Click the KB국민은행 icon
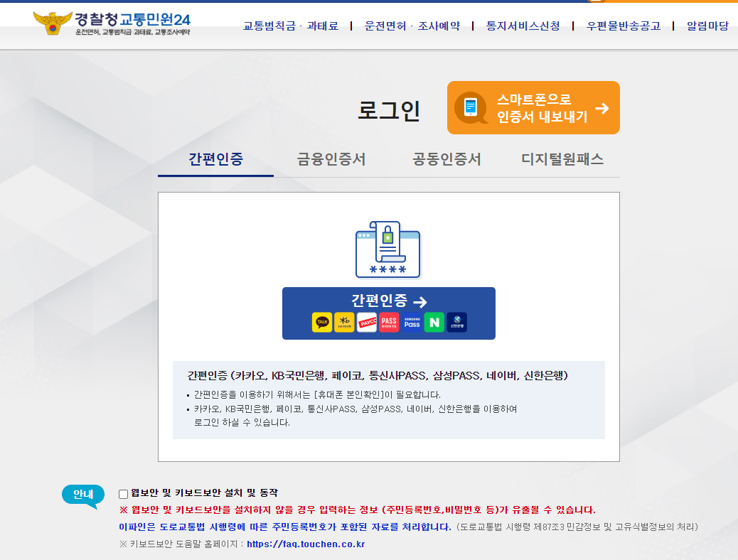 344,323
